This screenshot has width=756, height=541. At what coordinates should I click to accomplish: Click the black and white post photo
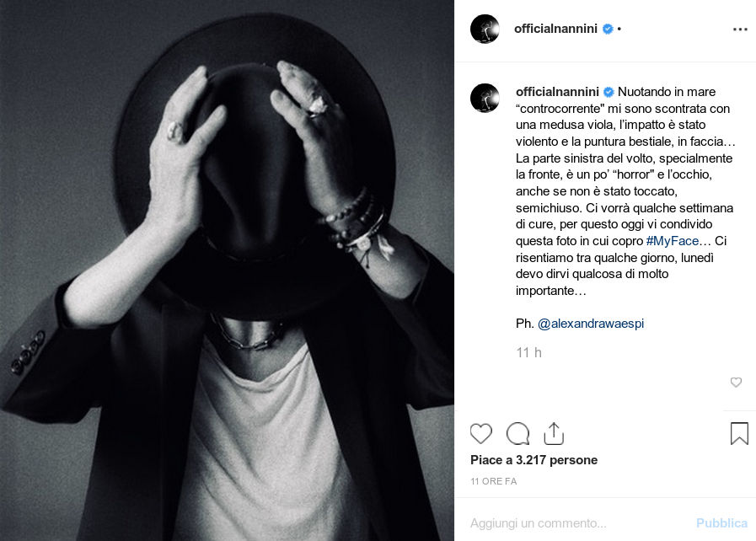(x=227, y=270)
